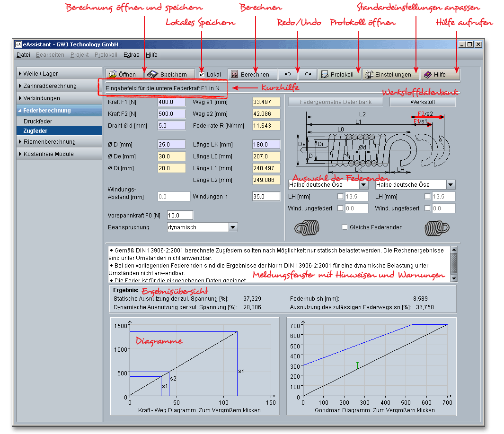
Task: Open the Beanspruchung dropdown
Action: click(233, 227)
